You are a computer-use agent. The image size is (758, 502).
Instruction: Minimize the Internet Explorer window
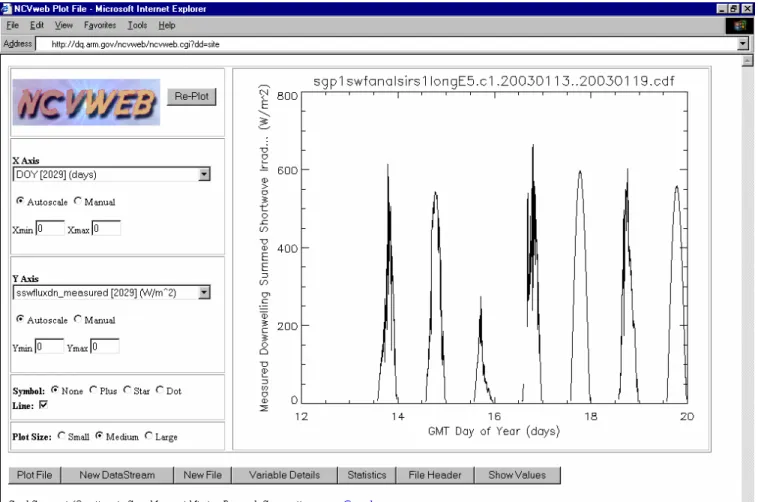722,8
